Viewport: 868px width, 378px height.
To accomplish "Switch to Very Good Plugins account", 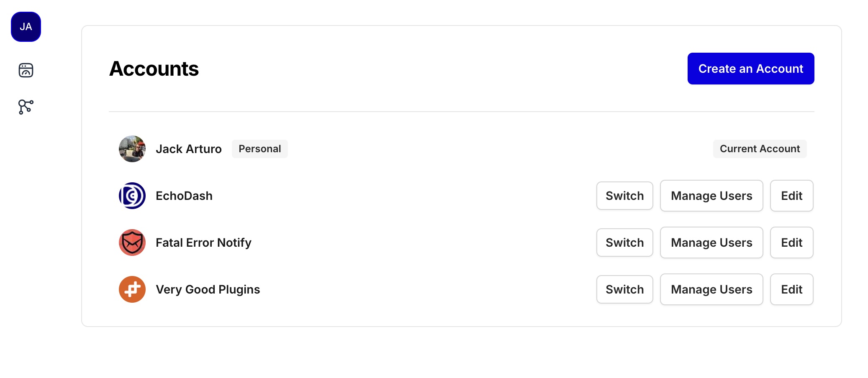I will pos(625,289).
